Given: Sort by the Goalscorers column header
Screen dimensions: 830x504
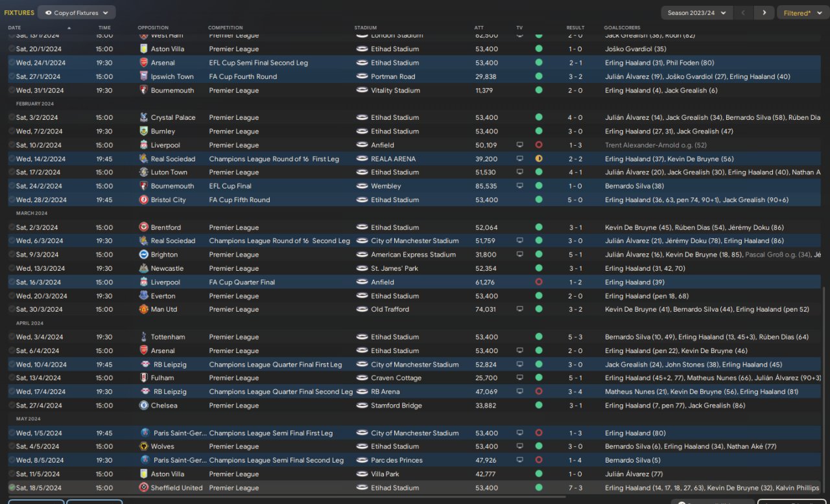Looking at the screenshot, I should coord(622,28).
